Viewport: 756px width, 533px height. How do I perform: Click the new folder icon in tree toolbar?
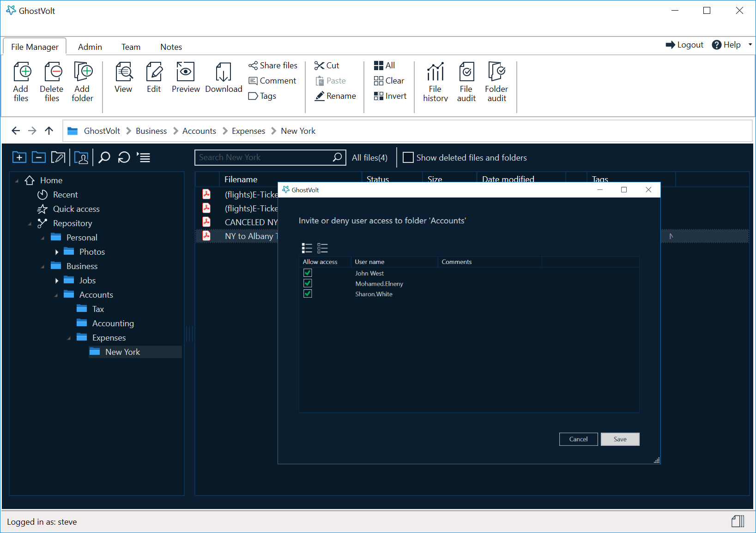[x=19, y=157]
